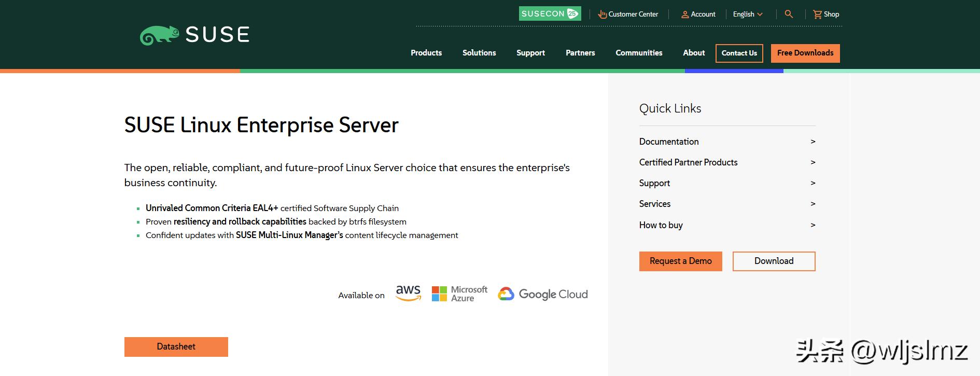The image size is (980, 376).
Task: Click the Google Cloud logo
Action: click(x=542, y=294)
